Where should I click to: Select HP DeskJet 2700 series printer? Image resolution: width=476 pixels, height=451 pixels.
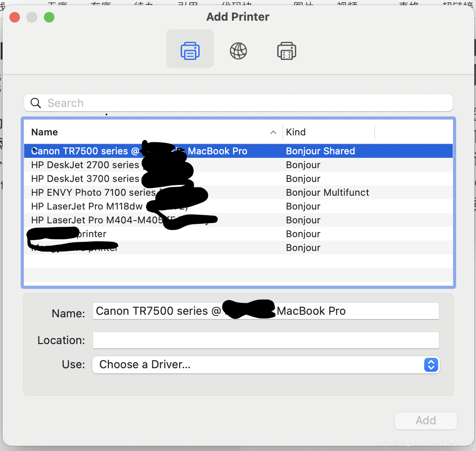pyautogui.click(x=238, y=165)
